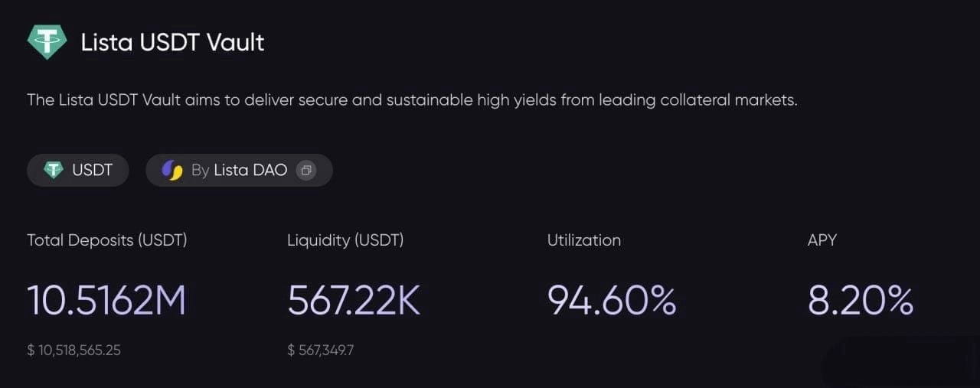This screenshot has height=388, width=980.
Task: Click the vault description paragraph
Action: coord(412,100)
